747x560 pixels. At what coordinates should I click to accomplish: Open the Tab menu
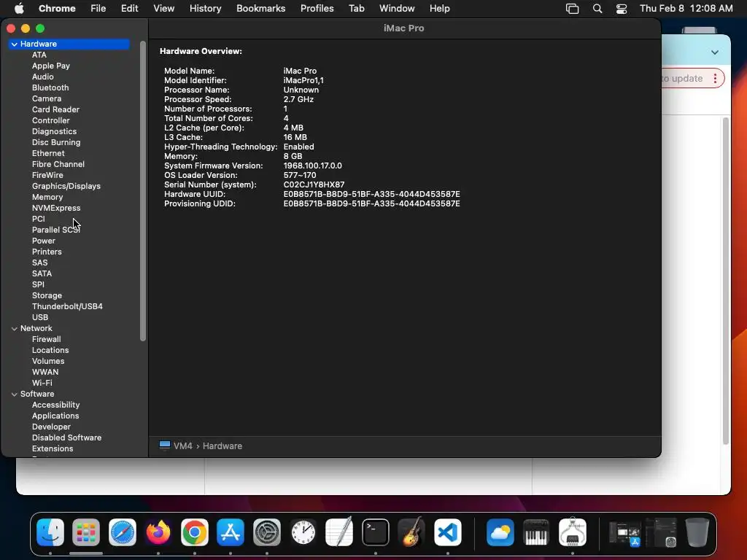[356, 9]
